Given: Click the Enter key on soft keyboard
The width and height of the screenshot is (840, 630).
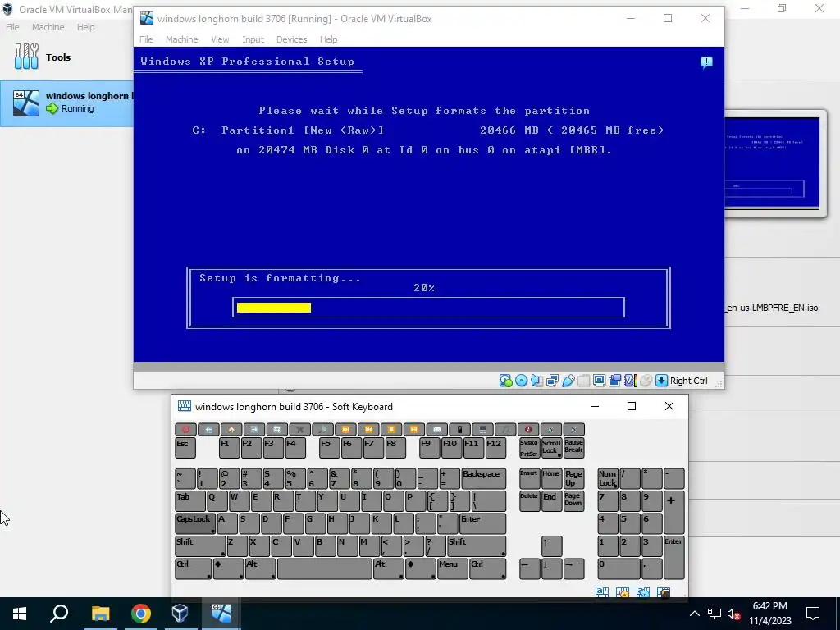Looking at the screenshot, I should point(482,523).
